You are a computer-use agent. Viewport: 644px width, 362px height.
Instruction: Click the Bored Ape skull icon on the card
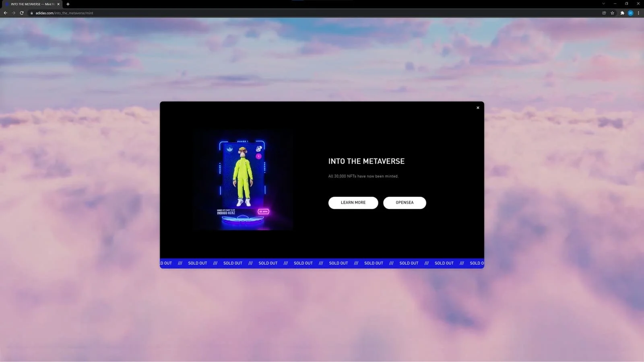(x=259, y=148)
